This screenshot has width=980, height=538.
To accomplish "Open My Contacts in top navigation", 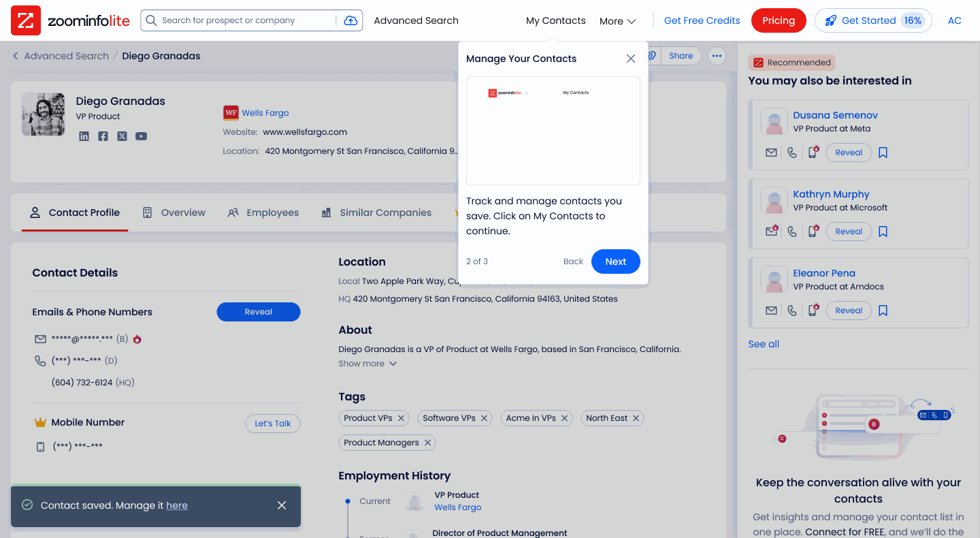I will click(x=555, y=20).
